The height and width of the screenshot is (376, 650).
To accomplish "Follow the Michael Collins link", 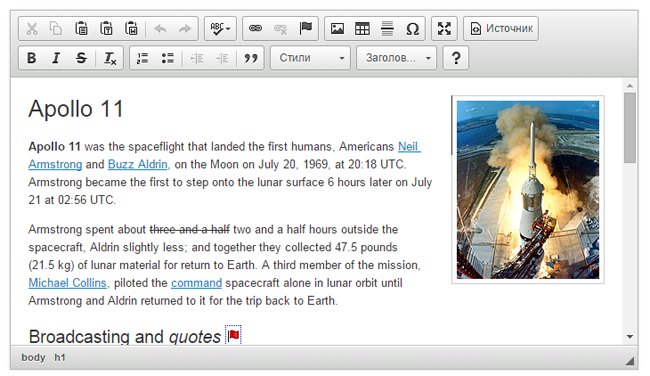I will click(x=68, y=283).
